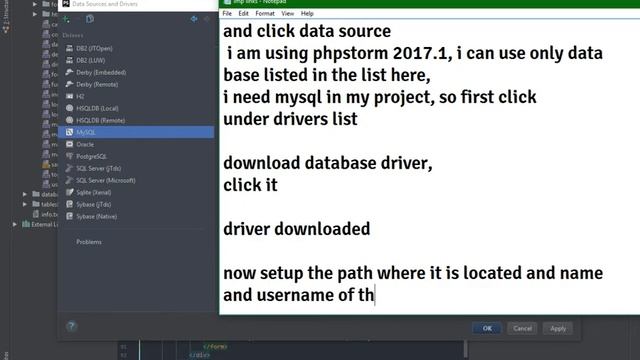Open the Notepad Edit menu
The width and height of the screenshot is (640, 360).
(x=243, y=13)
